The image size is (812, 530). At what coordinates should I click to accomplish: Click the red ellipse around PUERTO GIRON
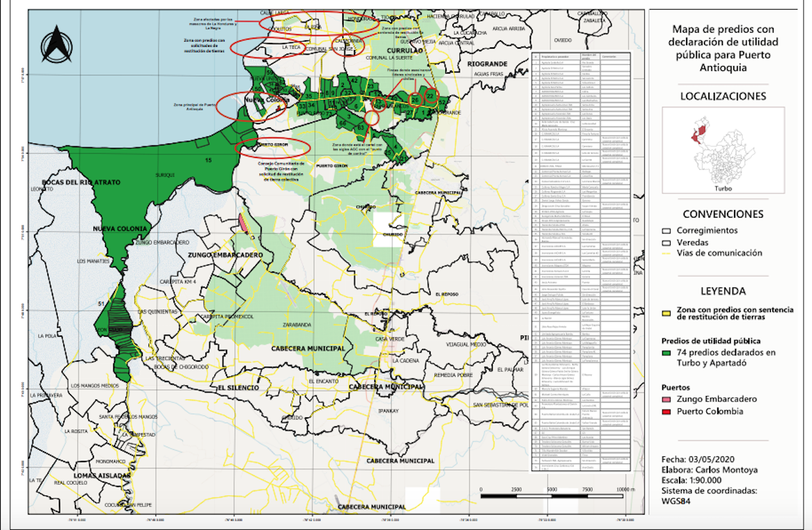[x=273, y=147]
